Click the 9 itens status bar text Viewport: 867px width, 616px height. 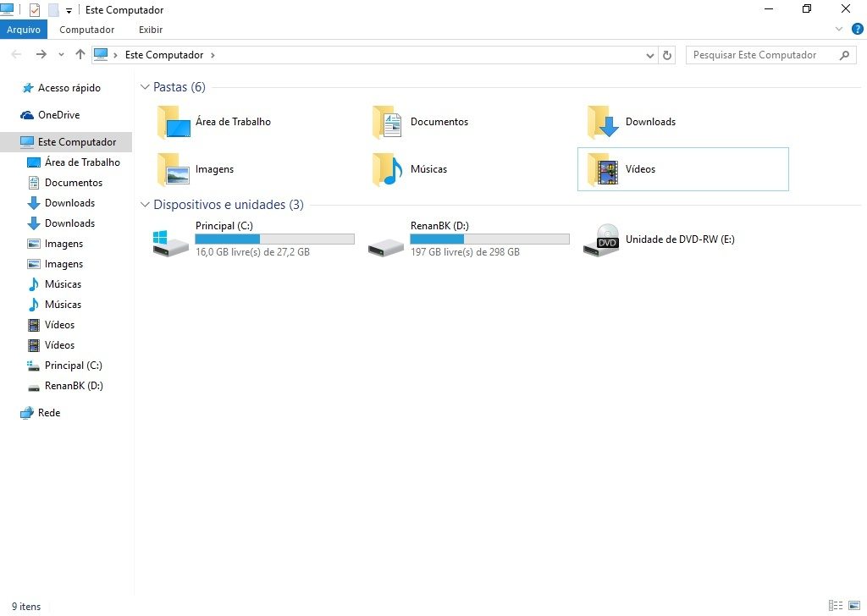[x=26, y=607]
